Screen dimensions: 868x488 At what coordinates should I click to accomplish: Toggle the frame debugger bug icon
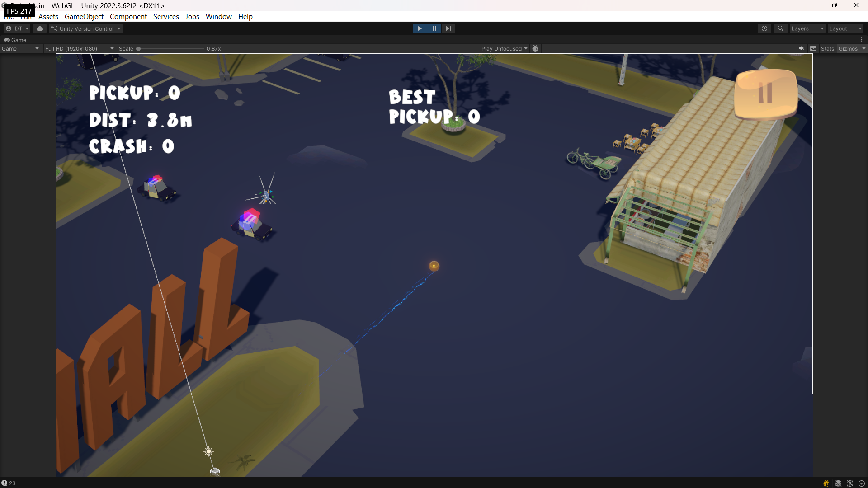535,49
